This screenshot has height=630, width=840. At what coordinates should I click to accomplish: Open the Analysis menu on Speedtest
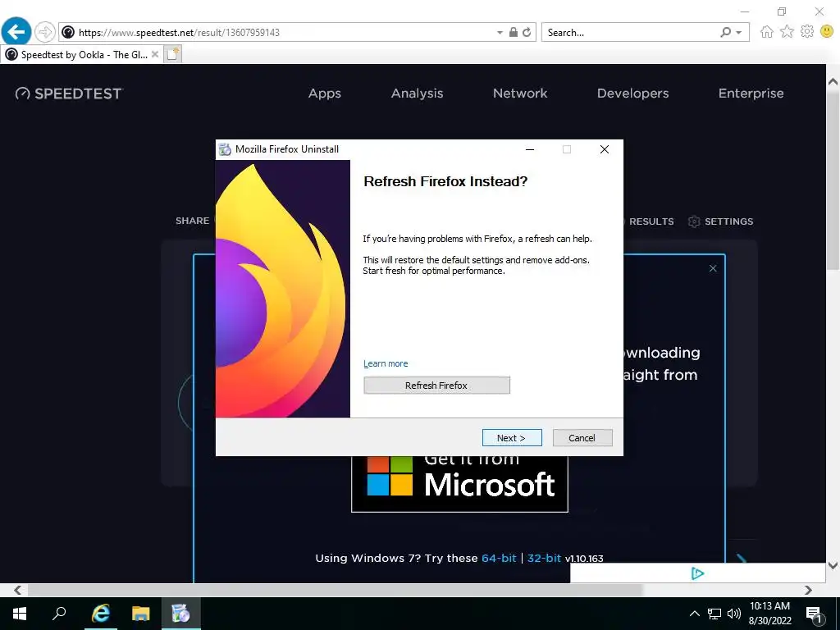click(x=417, y=94)
